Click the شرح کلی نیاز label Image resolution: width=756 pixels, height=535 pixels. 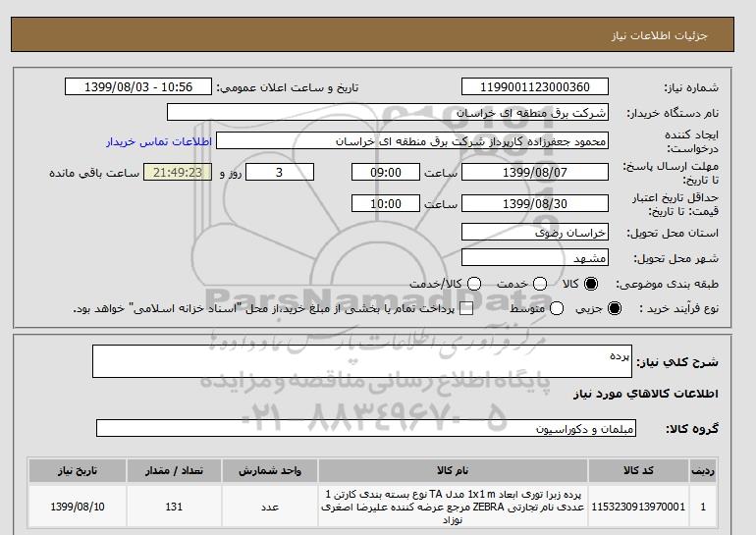(x=677, y=362)
